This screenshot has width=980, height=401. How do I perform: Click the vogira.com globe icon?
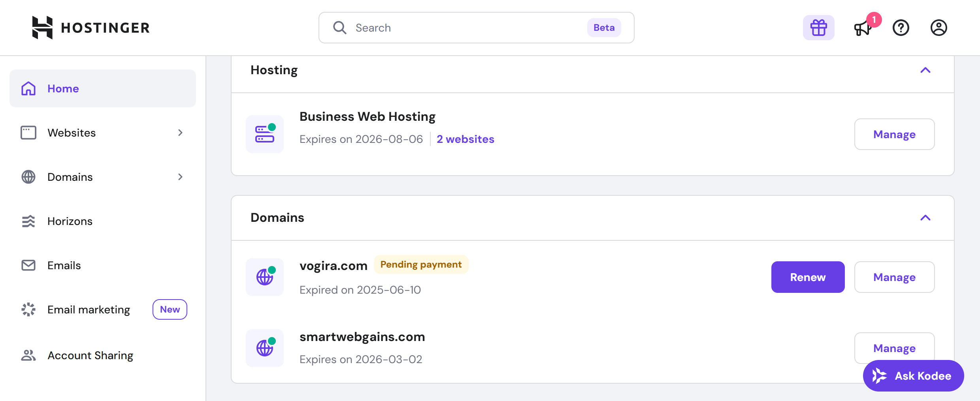coord(264,277)
